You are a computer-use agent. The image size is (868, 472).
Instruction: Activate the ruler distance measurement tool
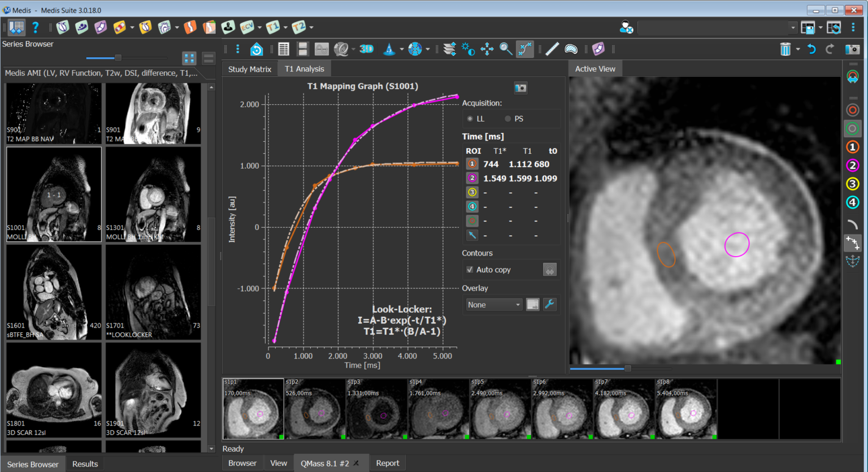click(x=552, y=49)
